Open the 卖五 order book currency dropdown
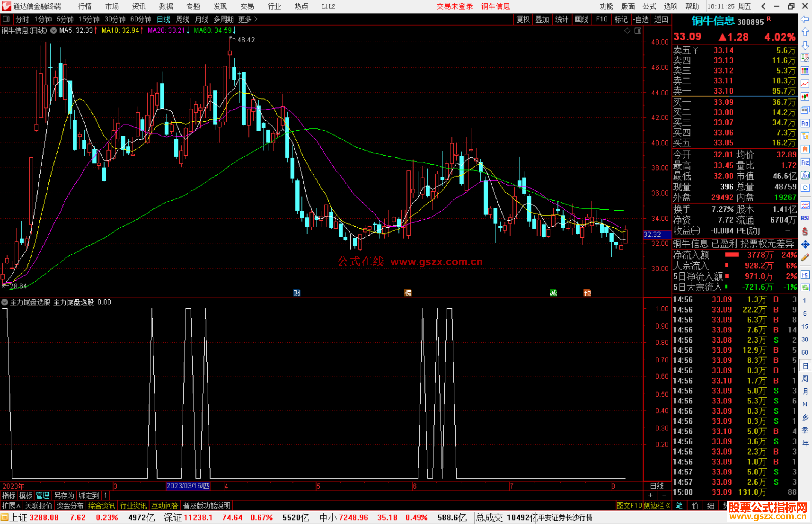812x524 pixels. [x=695, y=50]
